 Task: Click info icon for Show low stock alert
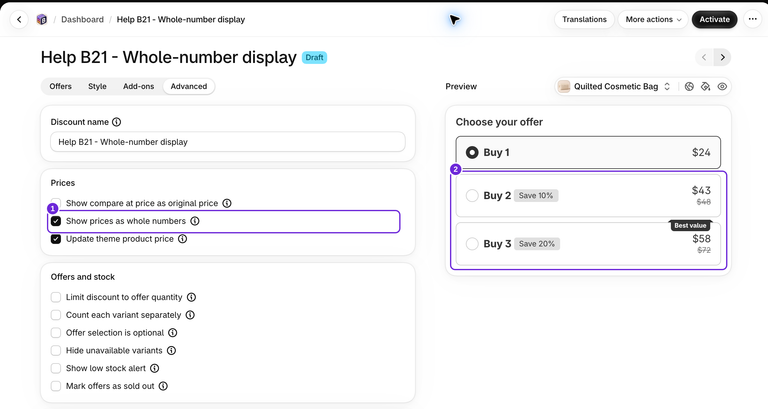(x=155, y=368)
